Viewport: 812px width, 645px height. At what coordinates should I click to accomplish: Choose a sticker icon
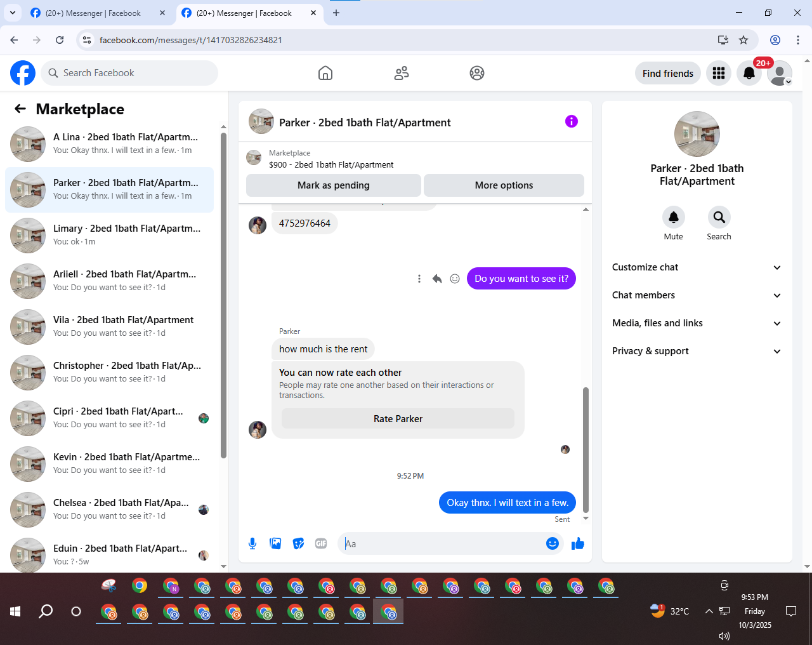[298, 543]
